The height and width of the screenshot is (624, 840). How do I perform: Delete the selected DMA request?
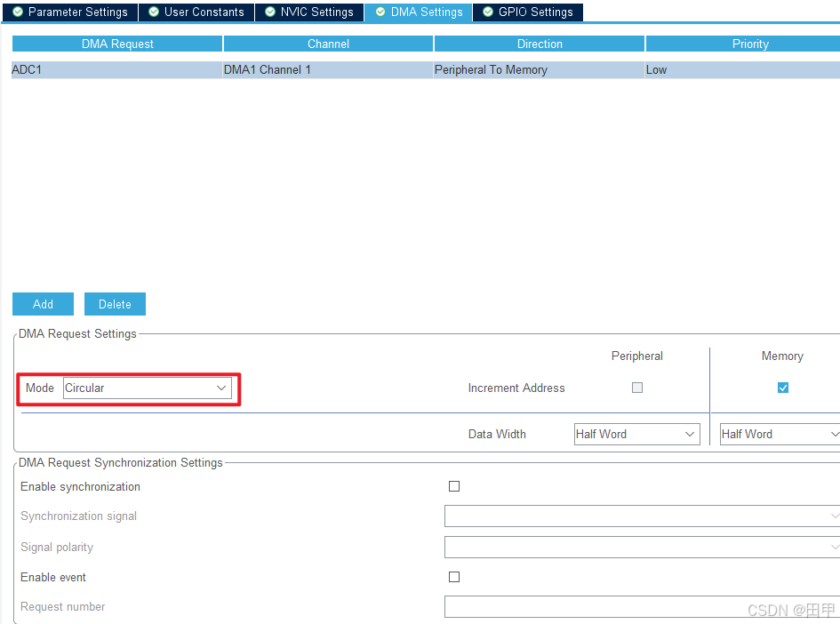[115, 304]
